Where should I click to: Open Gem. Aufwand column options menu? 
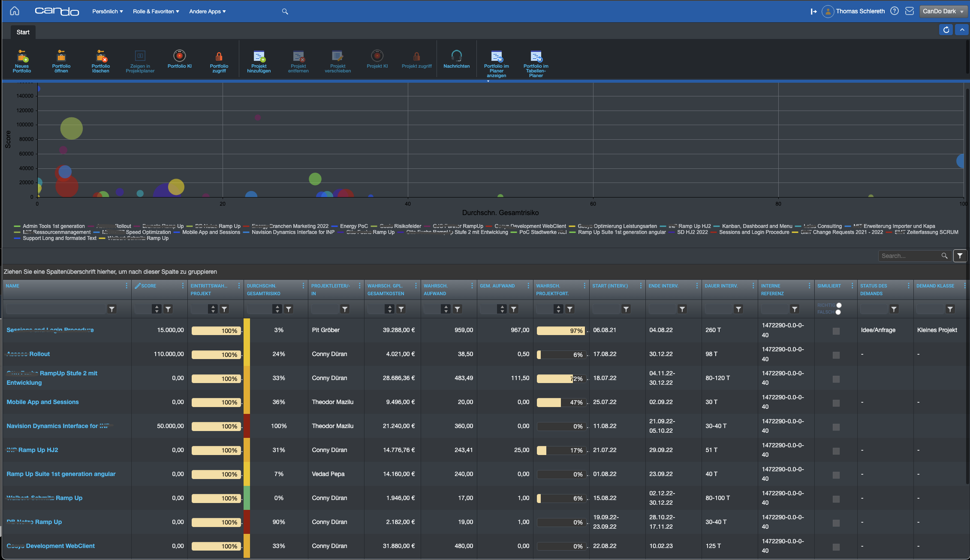[528, 286]
